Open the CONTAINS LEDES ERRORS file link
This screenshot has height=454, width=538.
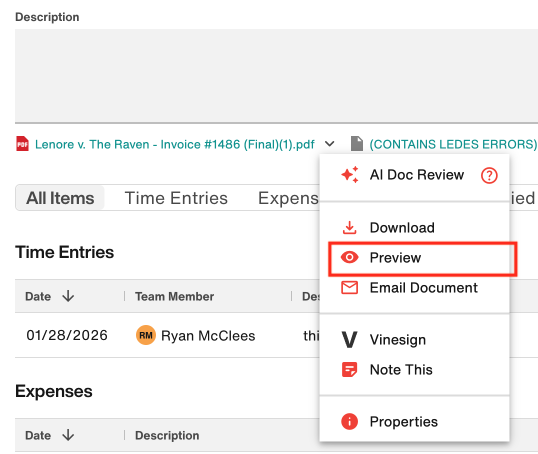453,144
